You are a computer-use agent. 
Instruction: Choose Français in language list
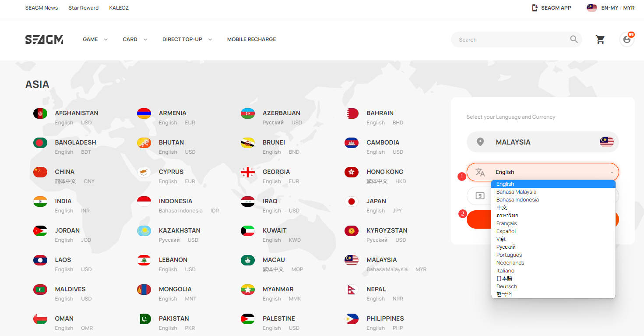(553, 223)
